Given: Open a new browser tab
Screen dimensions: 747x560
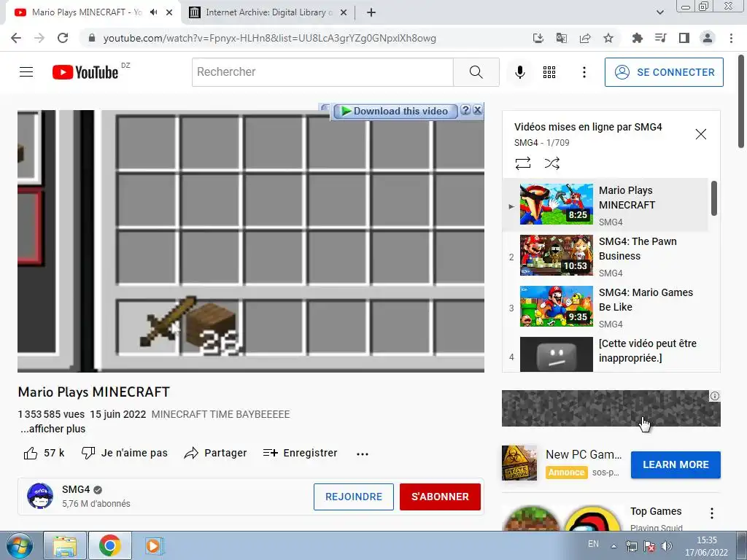Looking at the screenshot, I should click(371, 13).
